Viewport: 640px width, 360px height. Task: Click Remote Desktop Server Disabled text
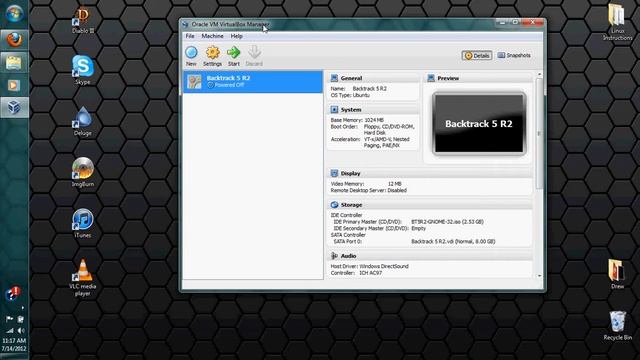tap(369, 190)
